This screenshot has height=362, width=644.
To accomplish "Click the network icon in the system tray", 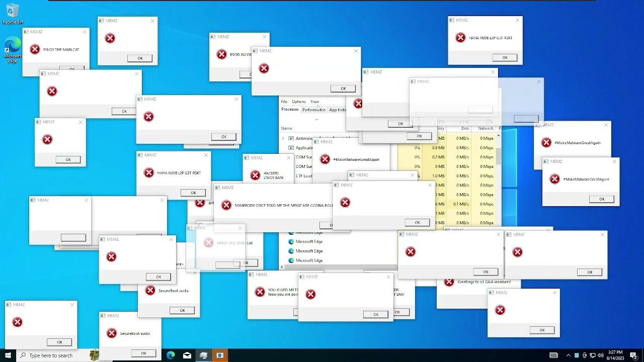I will (x=592, y=355).
